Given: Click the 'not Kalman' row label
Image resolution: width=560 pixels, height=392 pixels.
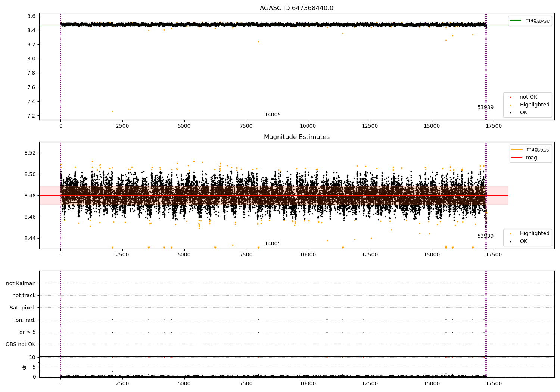Looking at the screenshot, I should click(21, 283).
